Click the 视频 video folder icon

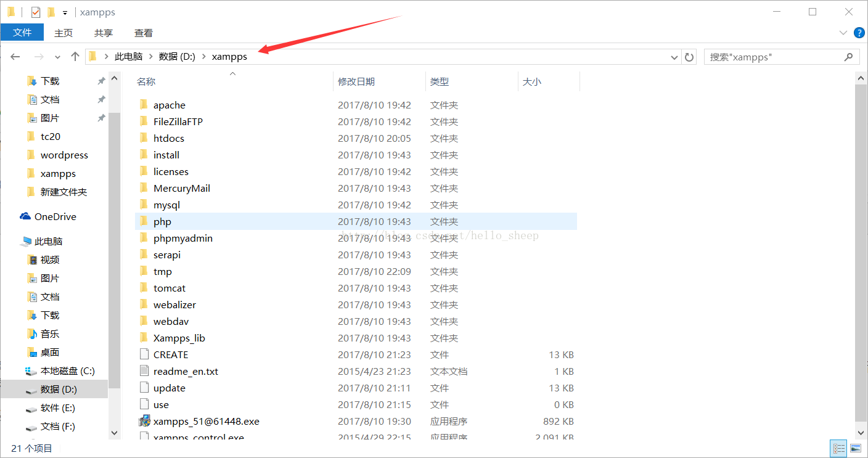tap(32, 260)
